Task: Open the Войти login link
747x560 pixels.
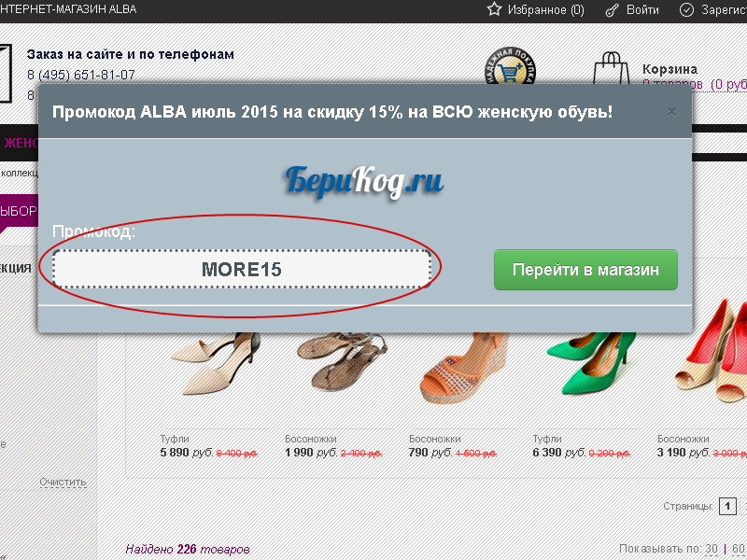Action: click(642, 9)
